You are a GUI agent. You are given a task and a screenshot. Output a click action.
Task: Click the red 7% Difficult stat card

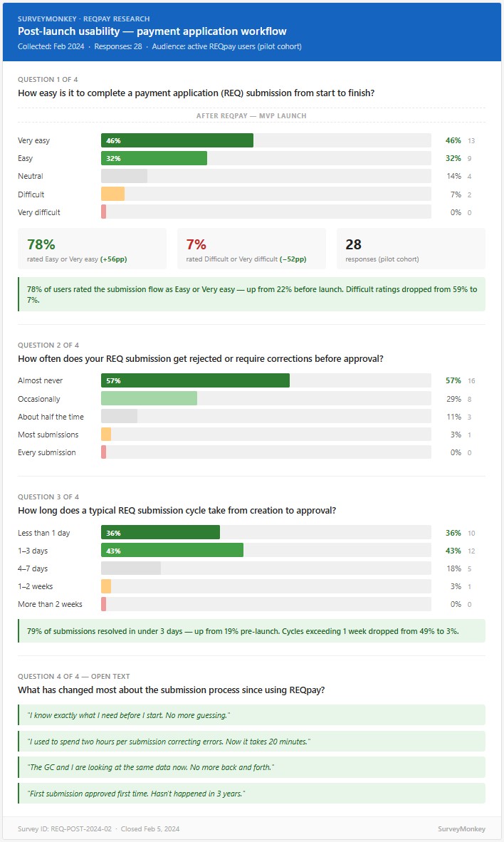(251, 249)
